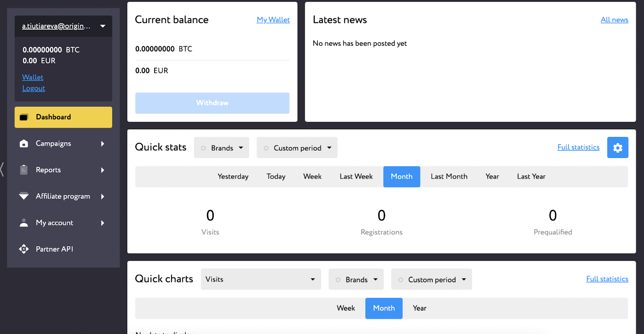Click the Affiliate program diamond icon

(x=24, y=196)
